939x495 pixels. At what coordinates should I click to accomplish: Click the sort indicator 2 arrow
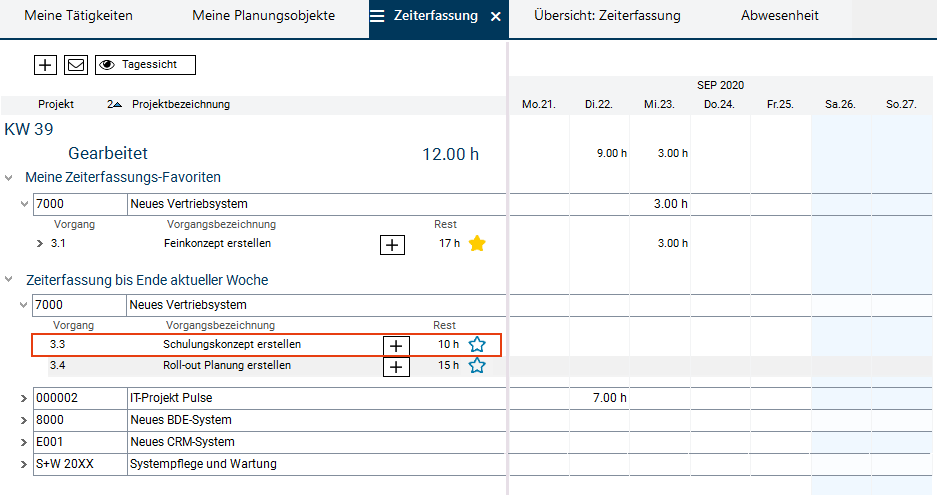coord(114,104)
